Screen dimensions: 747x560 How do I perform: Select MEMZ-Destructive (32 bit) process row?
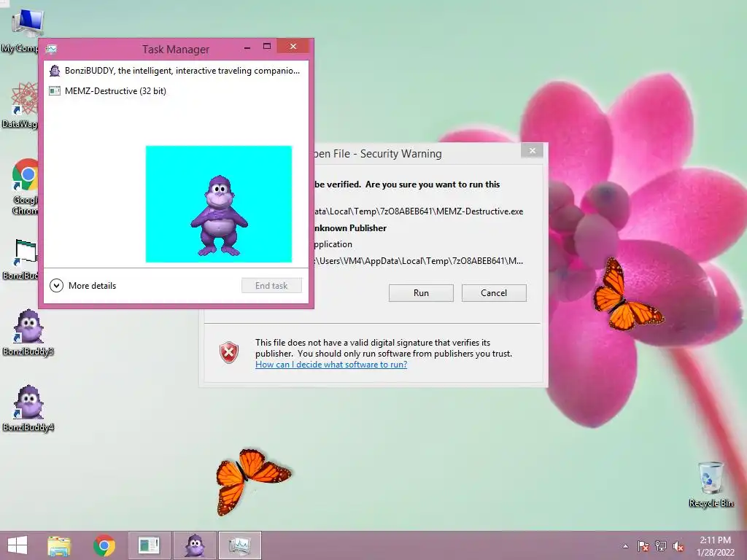176,91
